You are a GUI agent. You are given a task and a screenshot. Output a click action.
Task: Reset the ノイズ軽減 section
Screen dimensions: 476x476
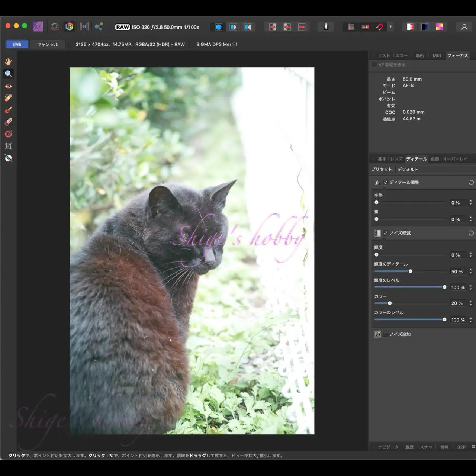pos(471,233)
